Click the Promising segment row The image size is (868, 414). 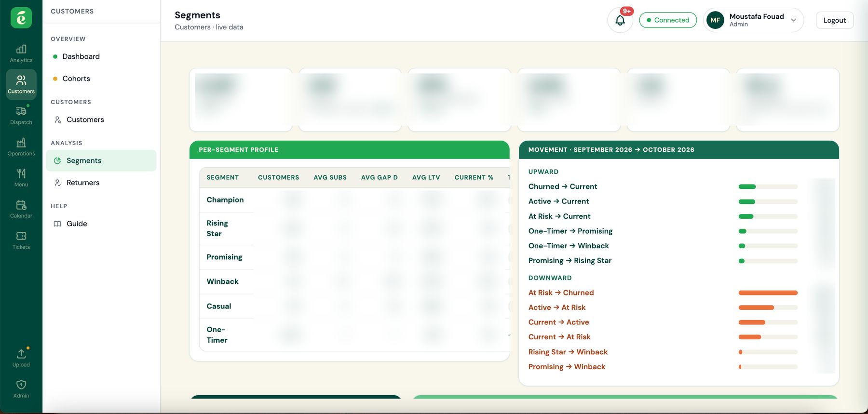pos(354,257)
